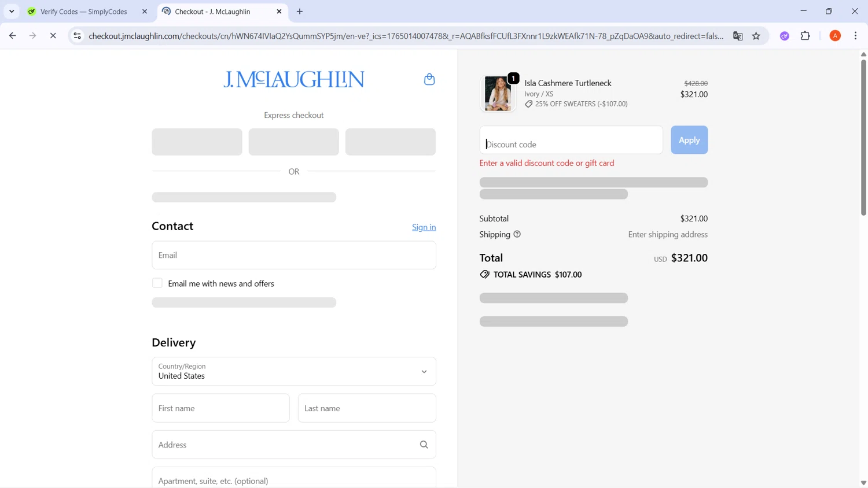Open the shopping bag cart icon
868x488 pixels.
[429, 79]
